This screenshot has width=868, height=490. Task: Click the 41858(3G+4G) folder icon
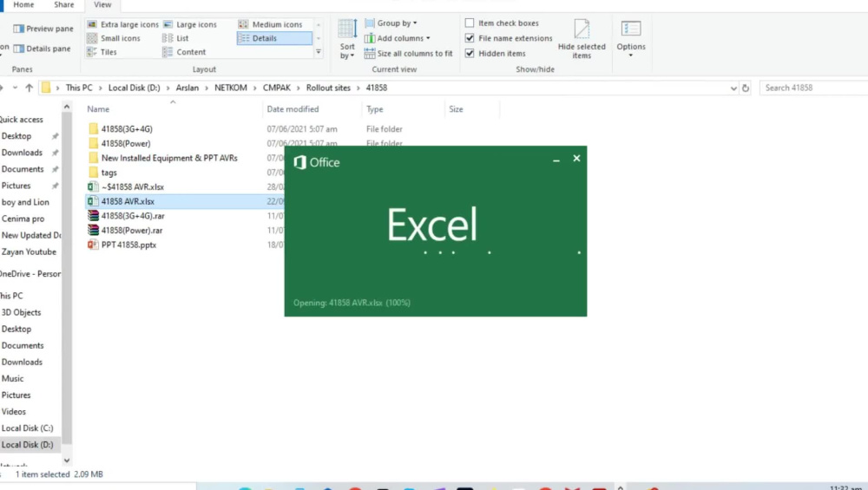93,129
